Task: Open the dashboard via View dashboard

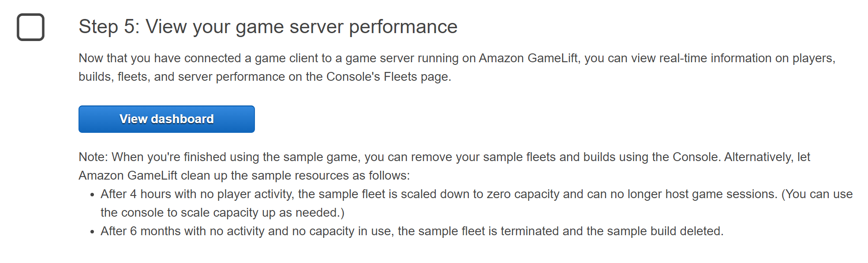Action: click(166, 119)
